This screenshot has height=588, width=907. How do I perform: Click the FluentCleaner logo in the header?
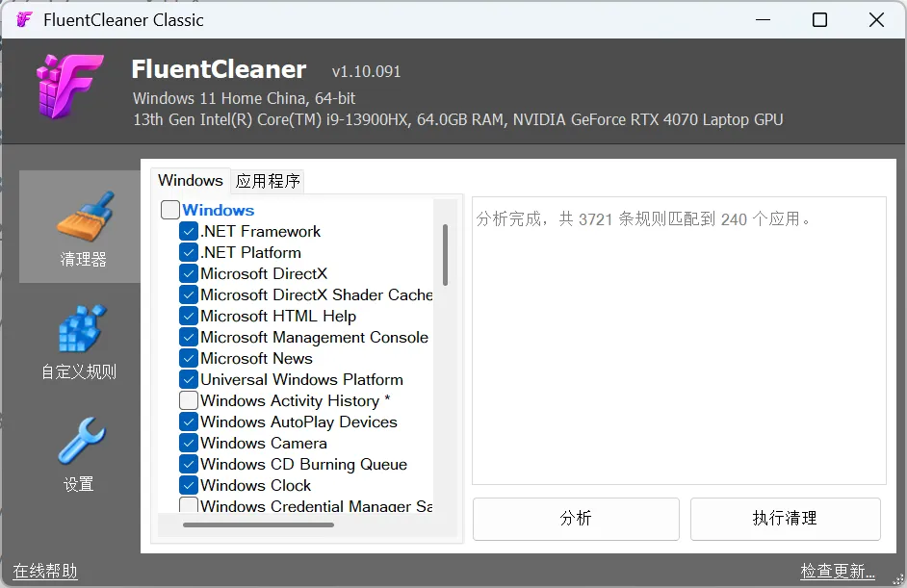click(x=69, y=87)
